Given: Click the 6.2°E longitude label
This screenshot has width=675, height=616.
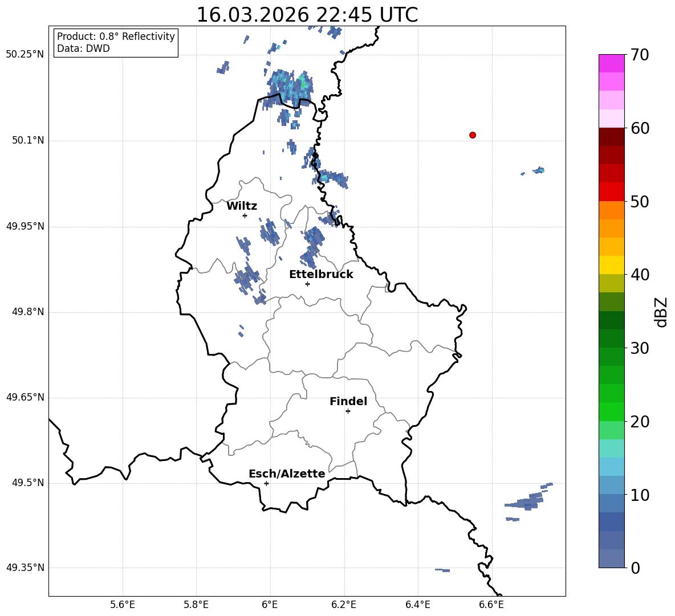Looking at the screenshot, I should [344, 605].
